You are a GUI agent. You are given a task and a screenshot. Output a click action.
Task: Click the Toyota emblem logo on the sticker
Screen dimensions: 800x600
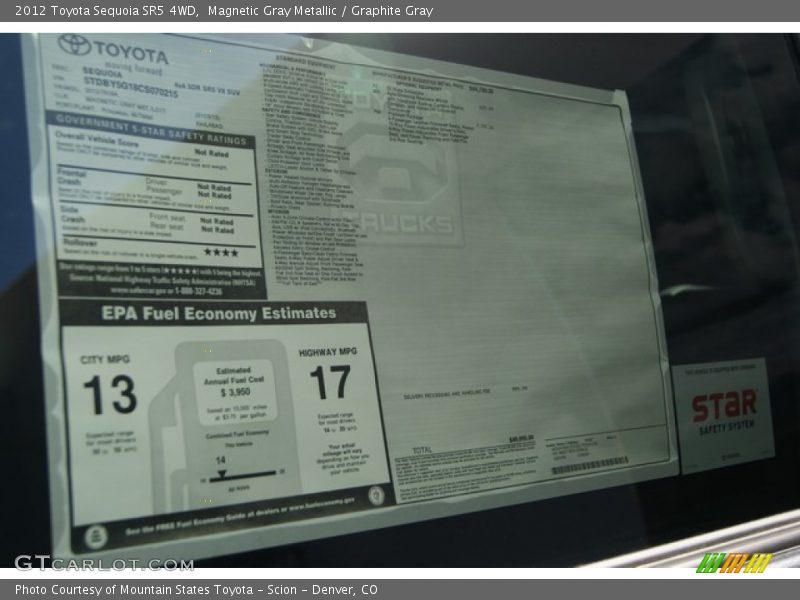pyautogui.click(x=74, y=45)
